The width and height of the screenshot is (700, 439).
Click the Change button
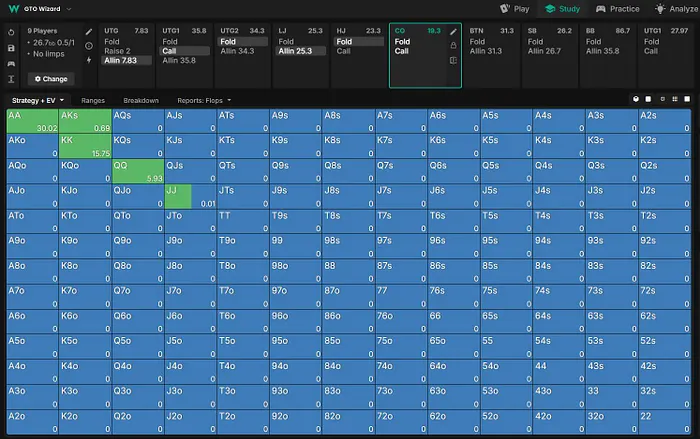pyautogui.click(x=50, y=78)
